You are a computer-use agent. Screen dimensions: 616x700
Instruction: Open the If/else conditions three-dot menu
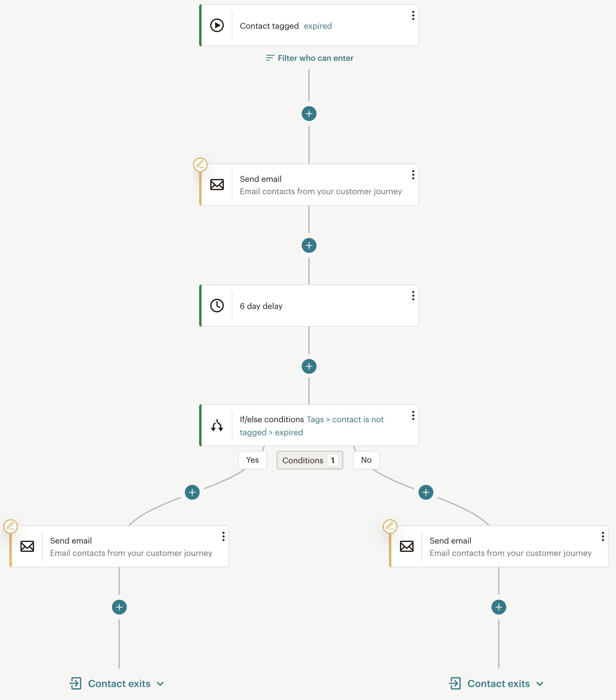coord(413,415)
